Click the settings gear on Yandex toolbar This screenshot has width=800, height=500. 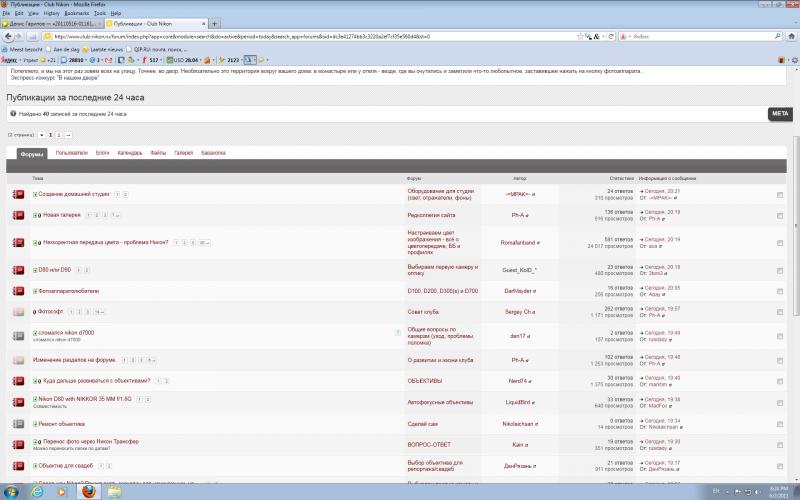coord(795,60)
